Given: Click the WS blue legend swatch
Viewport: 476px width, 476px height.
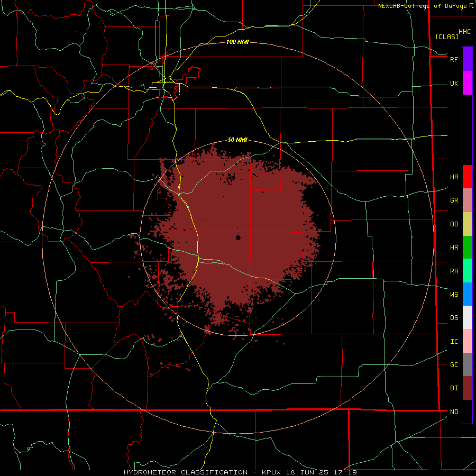Looking at the screenshot, I should 467,294.
